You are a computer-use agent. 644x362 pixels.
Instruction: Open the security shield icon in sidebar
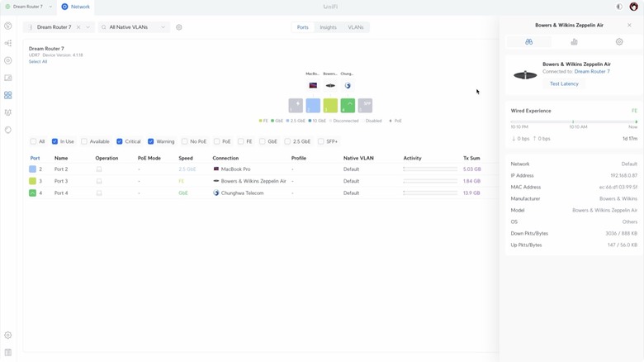click(x=7, y=112)
